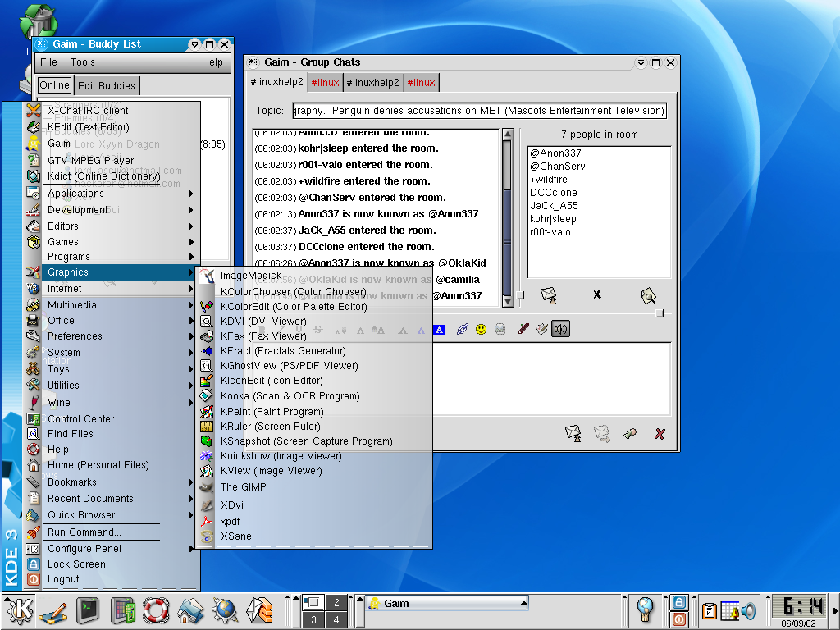Viewport: 840px width, 630px height.
Task: Open the taskbar Gaim window list dropdown
Action: click(523, 603)
